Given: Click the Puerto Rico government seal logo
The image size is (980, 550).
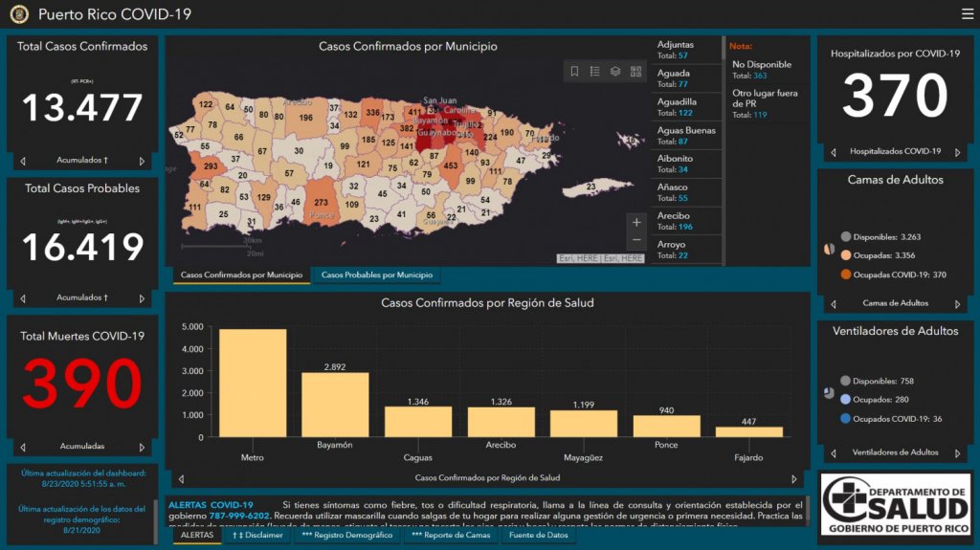Looking at the screenshot, I should click(19, 14).
